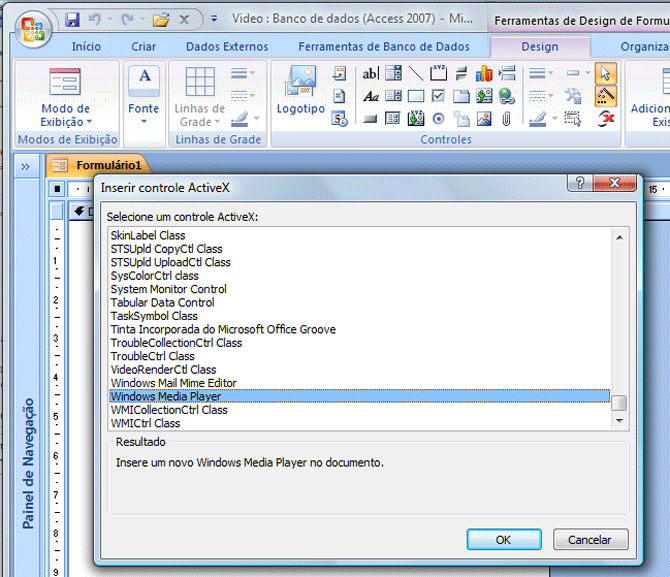
Task: Open Customize Quick Access Toolbar arrow
Action: tap(214, 19)
